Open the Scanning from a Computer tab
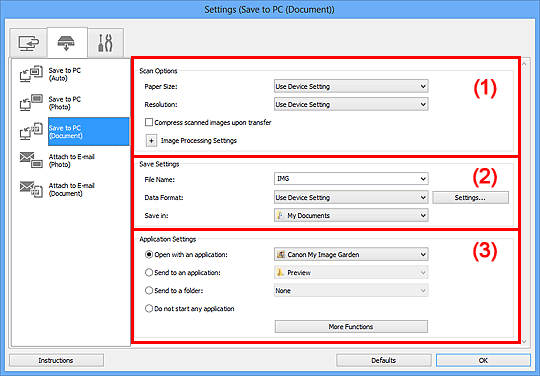This screenshot has height=376, width=540. pyautogui.click(x=28, y=43)
